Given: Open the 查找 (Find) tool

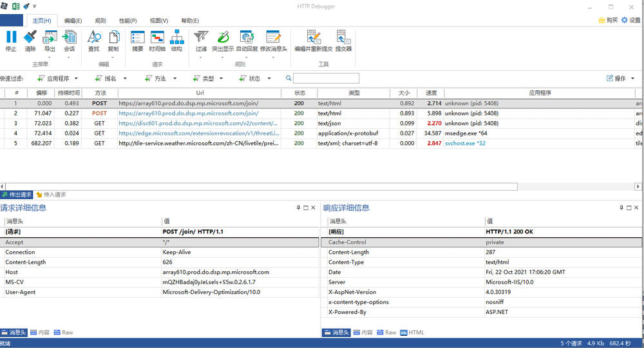Looking at the screenshot, I should pos(94,41).
